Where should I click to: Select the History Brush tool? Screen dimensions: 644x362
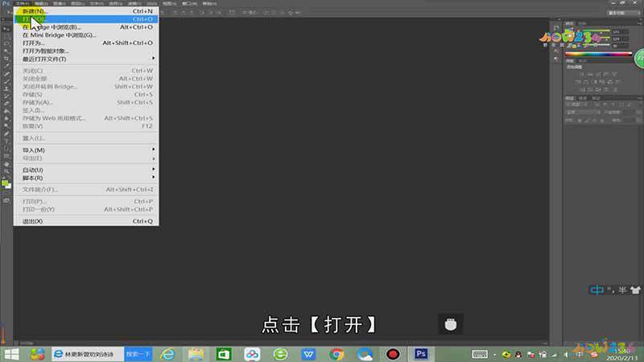[6, 96]
